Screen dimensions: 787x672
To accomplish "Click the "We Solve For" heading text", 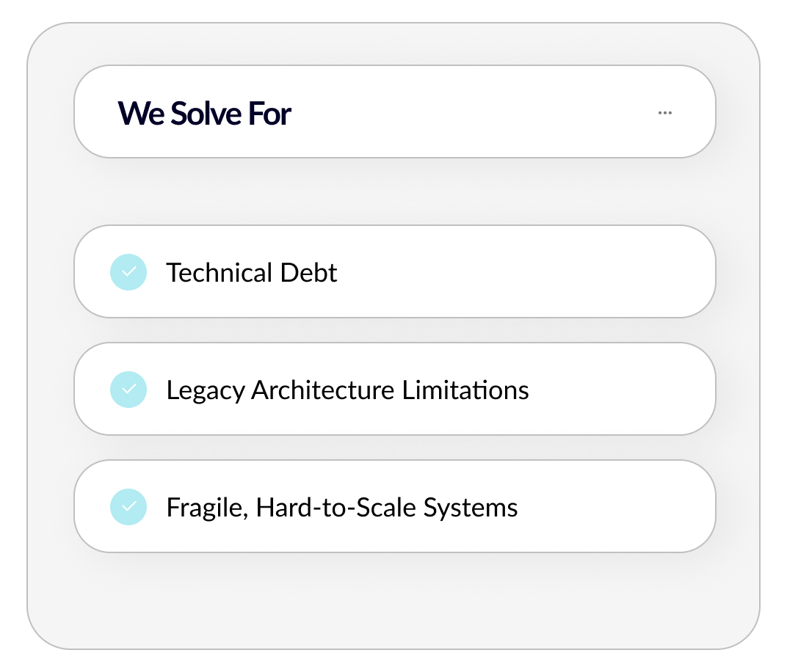I will coord(204,114).
